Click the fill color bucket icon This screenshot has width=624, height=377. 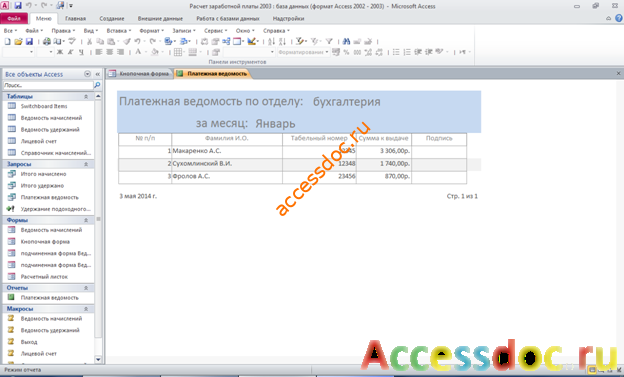155,52
